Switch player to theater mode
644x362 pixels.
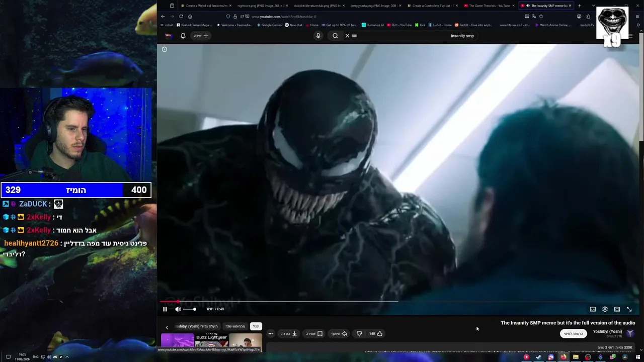point(617,309)
